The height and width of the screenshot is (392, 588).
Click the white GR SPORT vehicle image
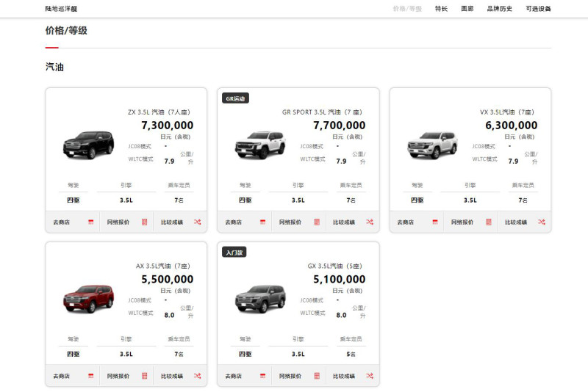pyautogui.click(x=260, y=145)
